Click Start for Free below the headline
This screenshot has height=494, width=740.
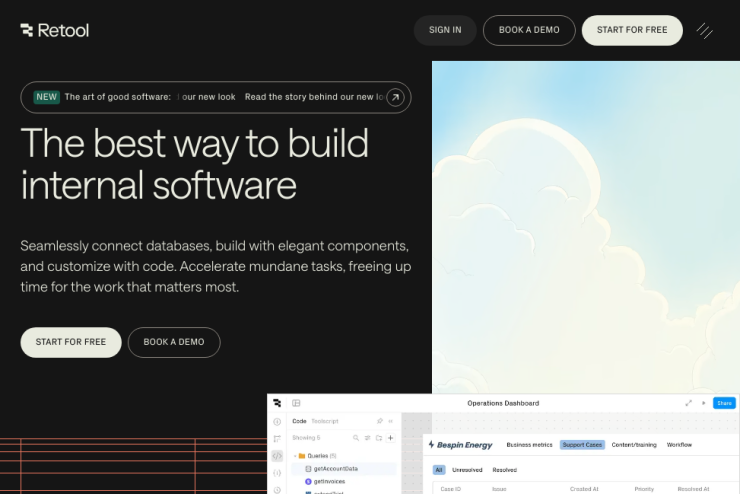(x=71, y=342)
